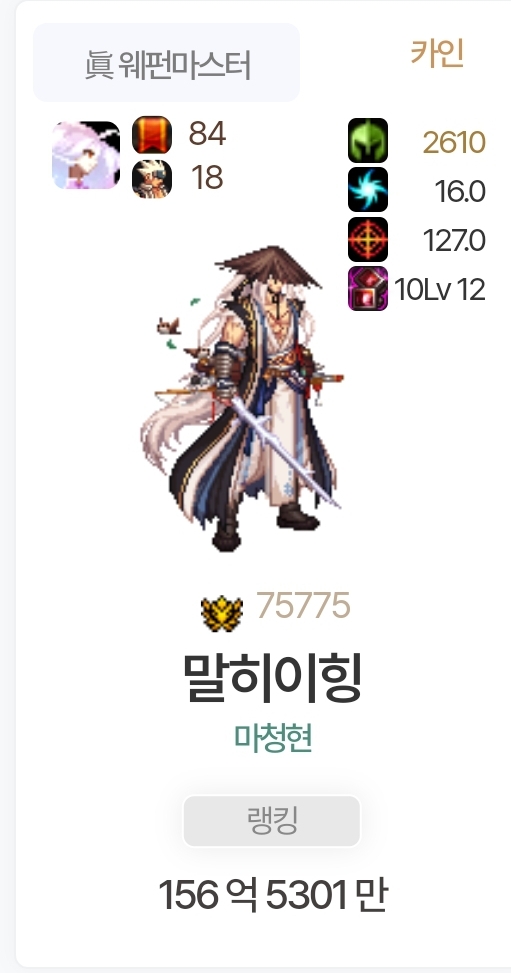Click the green helmet stat icon
The width and height of the screenshot is (511, 973).
[368, 140]
